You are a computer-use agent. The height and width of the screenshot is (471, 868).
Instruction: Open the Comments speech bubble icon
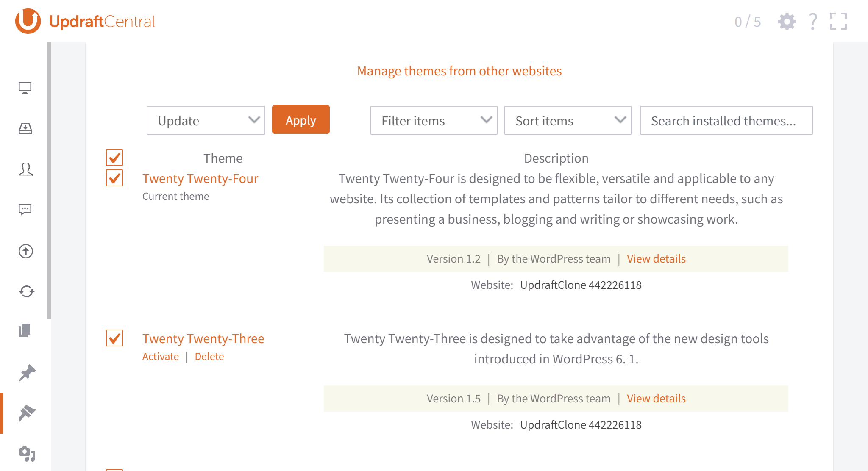25,210
